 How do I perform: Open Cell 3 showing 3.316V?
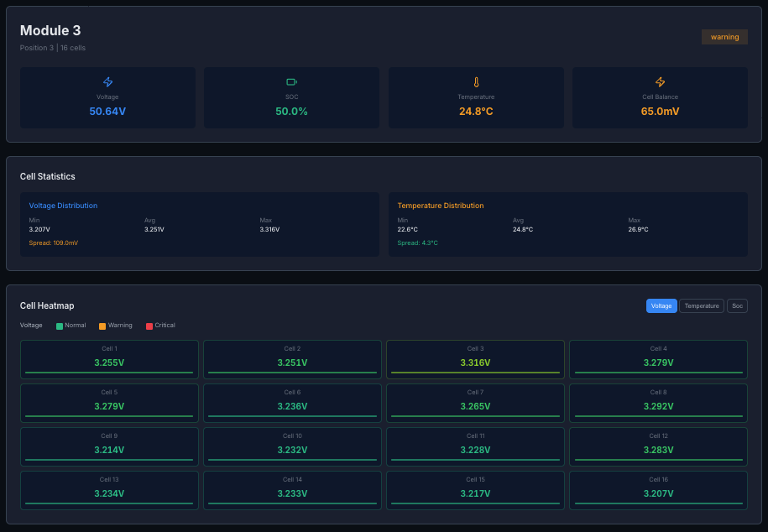(475, 358)
